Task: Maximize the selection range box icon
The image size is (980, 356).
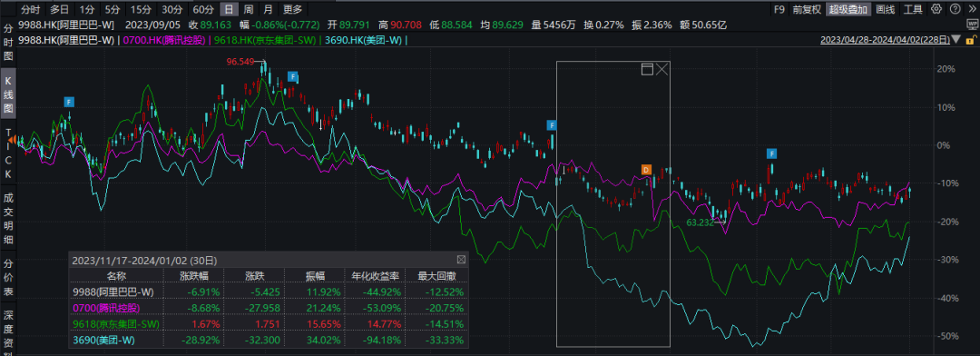Action: pyautogui.click(x=647, y=69)
